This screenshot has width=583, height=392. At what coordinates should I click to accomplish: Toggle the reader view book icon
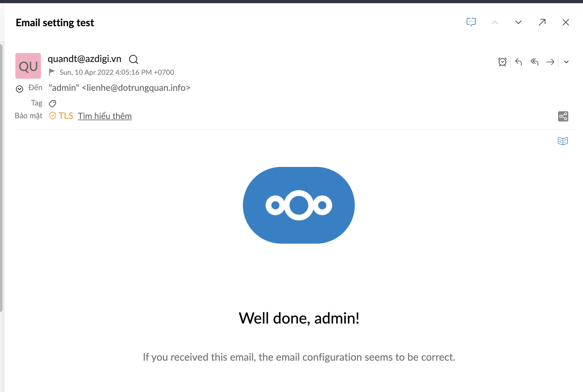tap(563, 141)
